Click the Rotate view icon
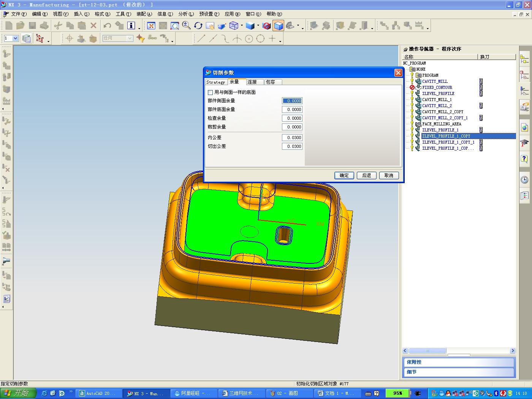 [x=198, y=25]
